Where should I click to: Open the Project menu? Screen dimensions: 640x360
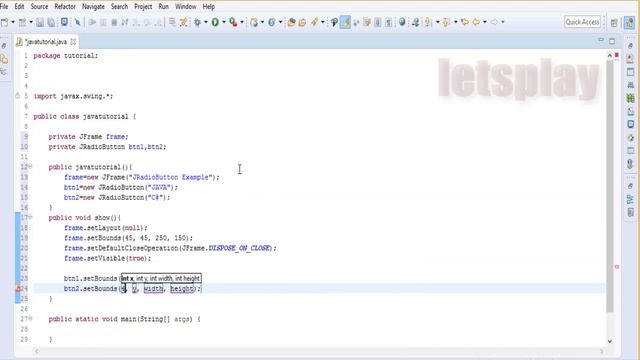coord(143,7)
